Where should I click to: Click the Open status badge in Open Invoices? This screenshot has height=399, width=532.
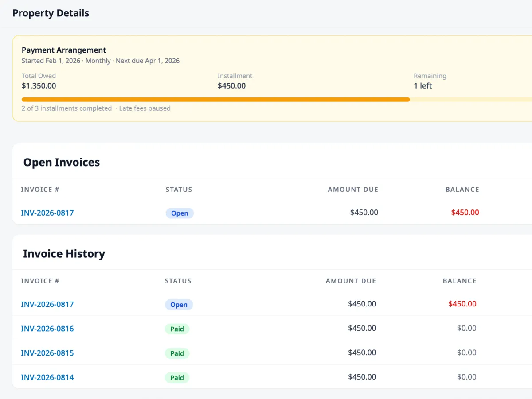[180, 213]
